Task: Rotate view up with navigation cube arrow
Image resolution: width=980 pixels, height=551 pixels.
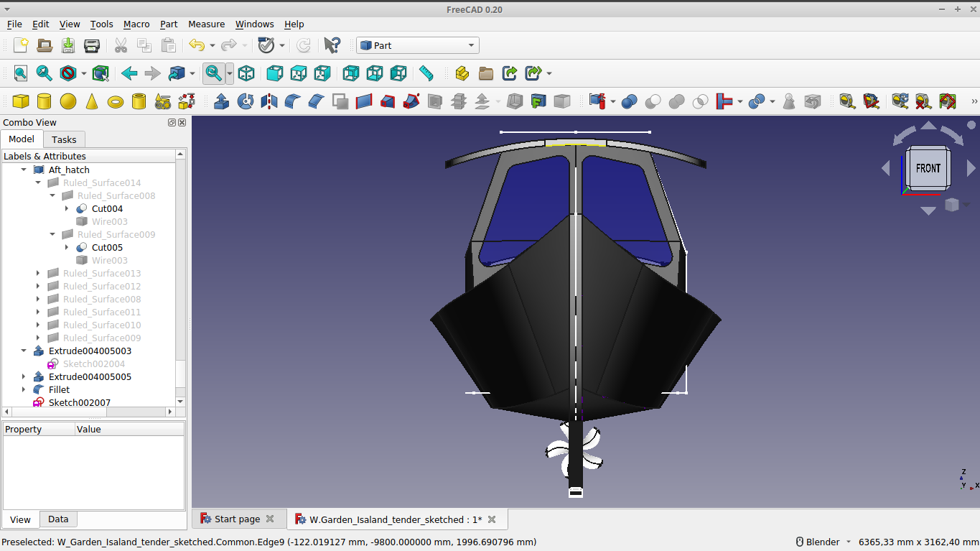Action: (x=928, y=126)
